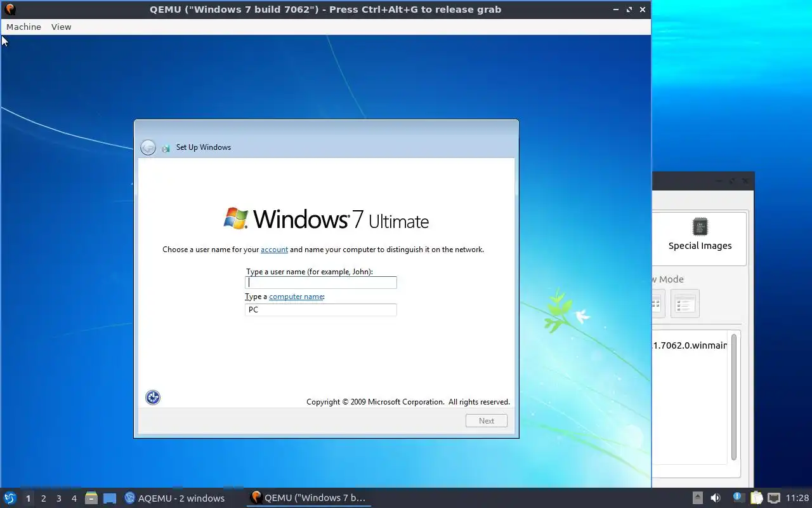Click the network connection tray icon
The image size is (812, 508).
coord(773,498)
